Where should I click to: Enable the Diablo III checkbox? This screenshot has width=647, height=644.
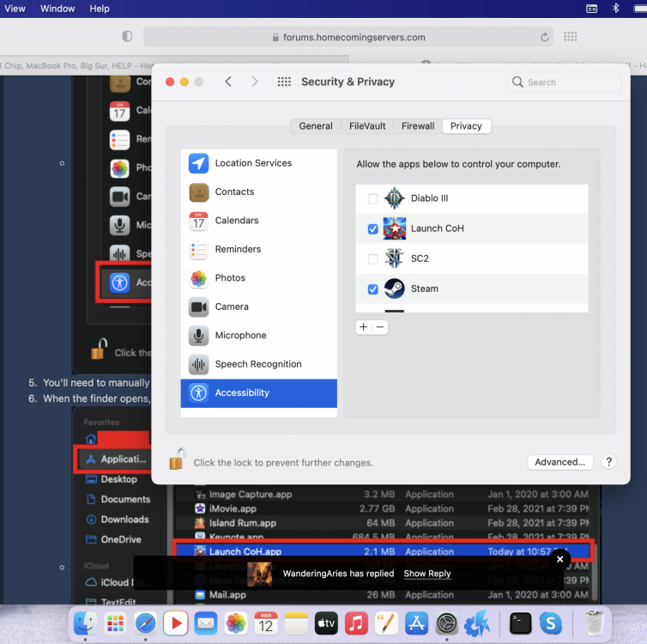pos(372,199)
